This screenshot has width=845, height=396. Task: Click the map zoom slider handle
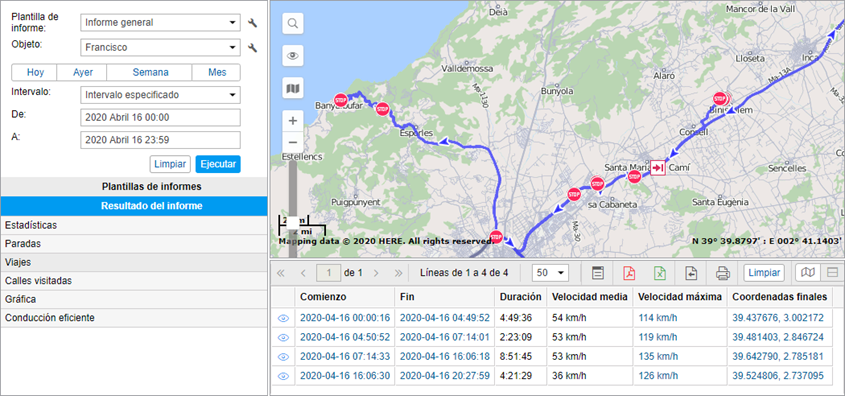pyautogui.click(x=293, y=221)
